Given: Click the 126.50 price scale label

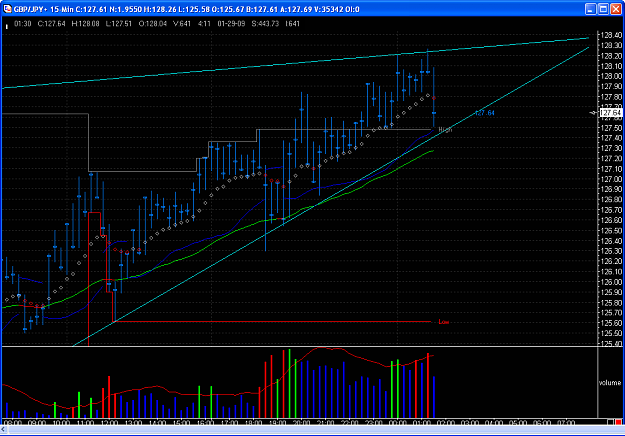Looking at the screenshot, I should (x=611, y=230).
